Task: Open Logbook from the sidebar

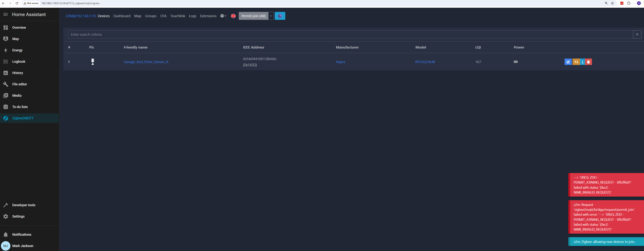Action: pos(30,62)
